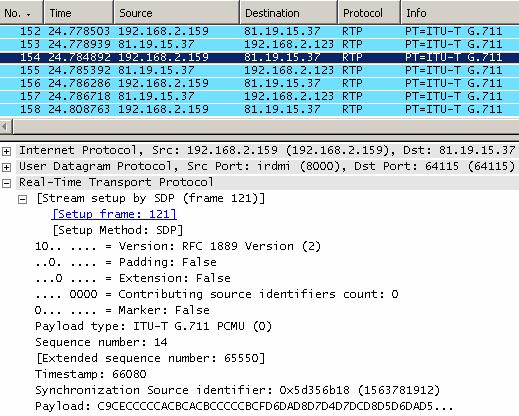Collapse the Stream setup by SDP node

tap(22, 199)
